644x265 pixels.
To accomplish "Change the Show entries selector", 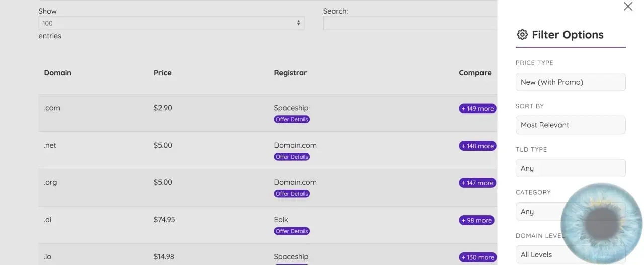I will coord(171,23).
